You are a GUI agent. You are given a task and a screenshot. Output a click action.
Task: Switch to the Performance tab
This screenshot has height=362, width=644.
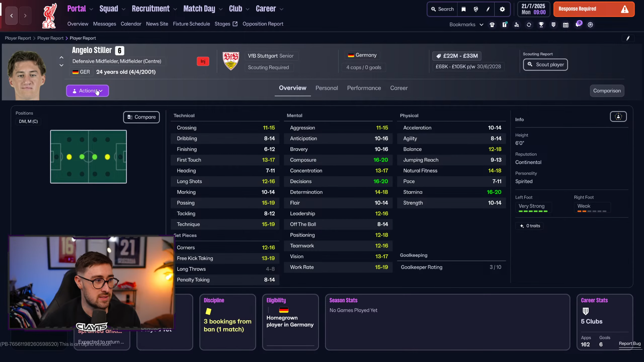pyautogui.click(x=364, y=88)
